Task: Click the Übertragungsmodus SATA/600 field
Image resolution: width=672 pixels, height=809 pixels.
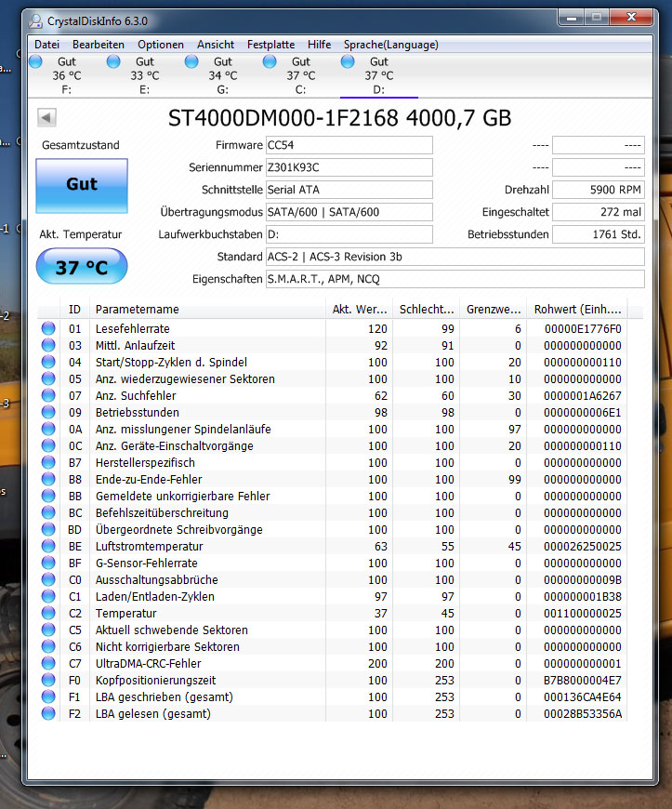Action: pos(349,212)
